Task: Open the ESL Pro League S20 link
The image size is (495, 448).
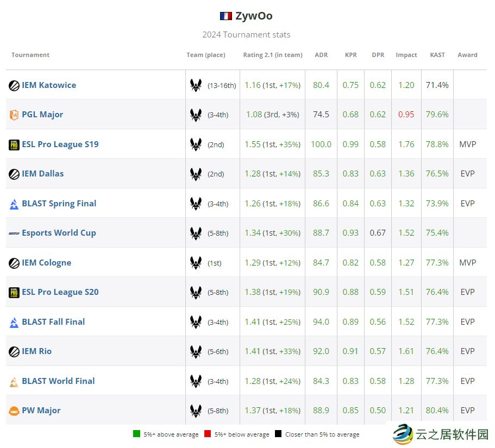Action: [60, 292]
